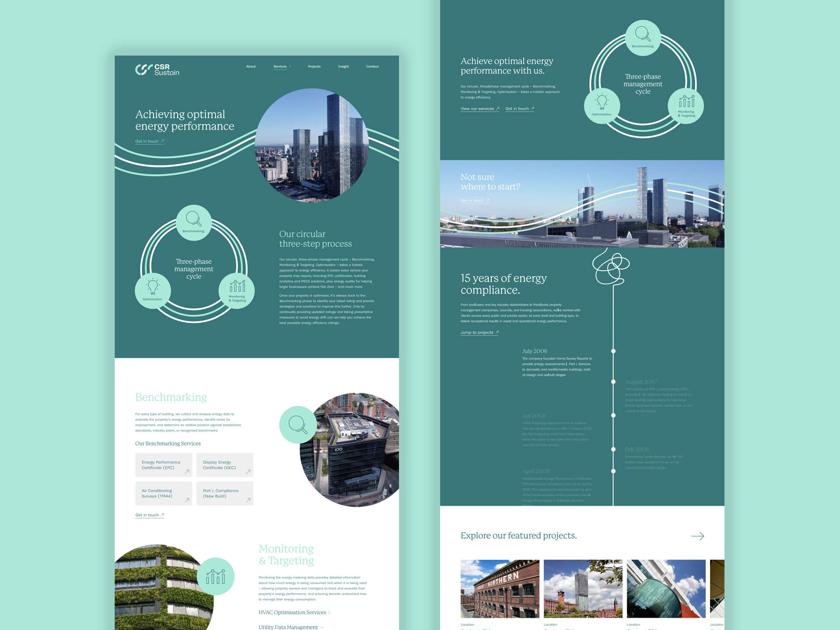Click the 'July 2006' timeline heading

coord(535,351)
